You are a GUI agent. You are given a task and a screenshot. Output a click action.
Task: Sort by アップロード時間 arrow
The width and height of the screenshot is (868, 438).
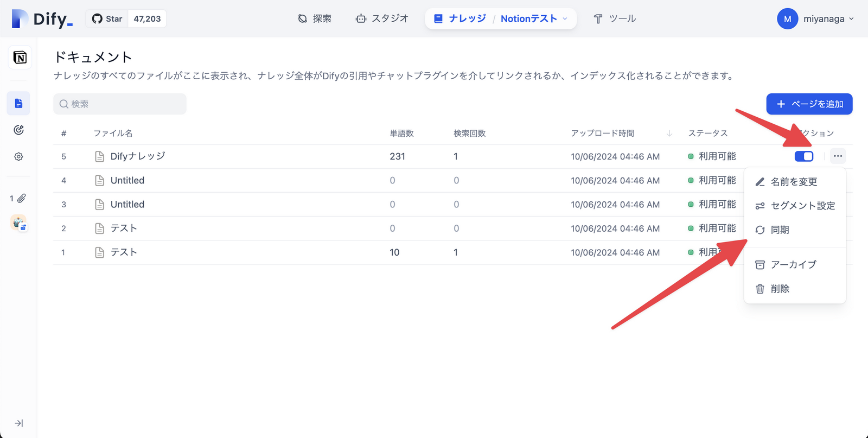(x=669, y=133)
